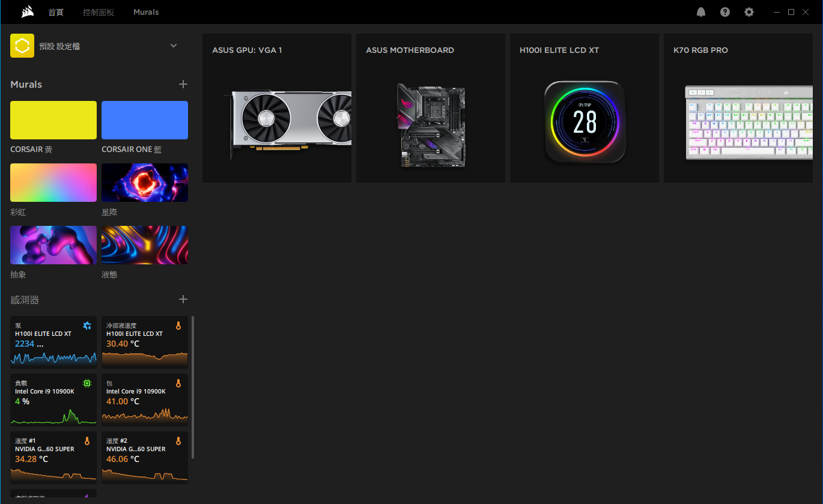Click the Corsair sails logo
The width and height of the screenshot is (823, 504).
pyautogui.click(x=27, y=12)
